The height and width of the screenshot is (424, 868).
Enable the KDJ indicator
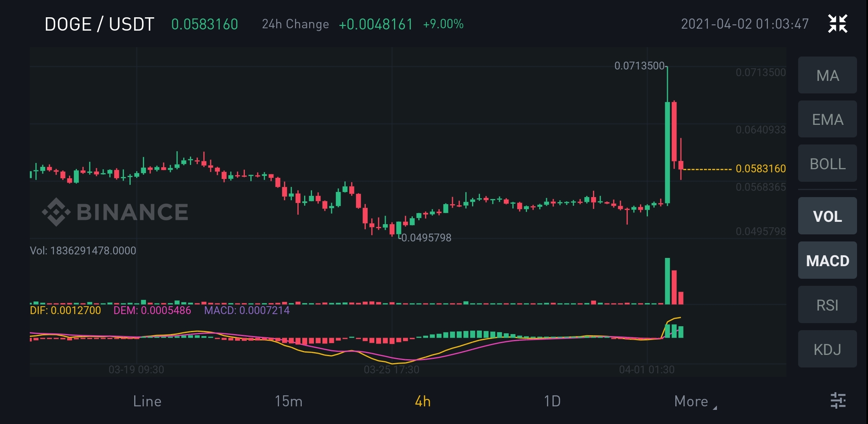[827, 349]
